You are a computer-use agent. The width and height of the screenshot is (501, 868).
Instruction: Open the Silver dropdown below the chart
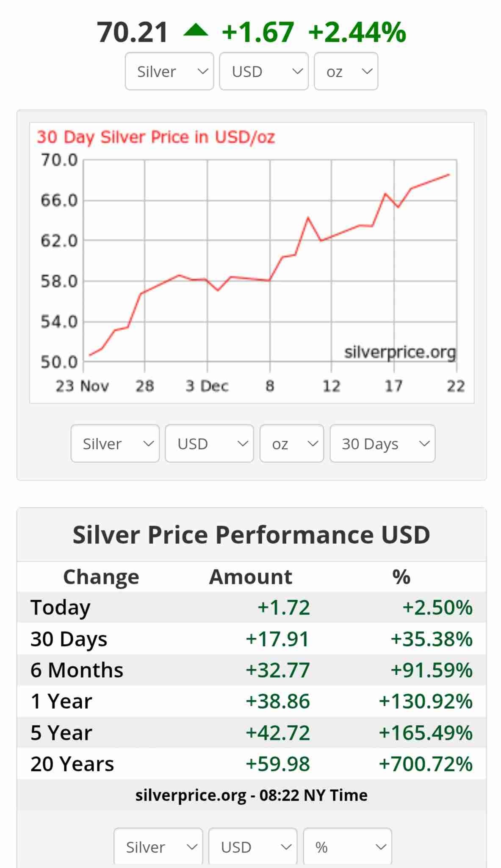pyautogui.click(x=115, y=443)
